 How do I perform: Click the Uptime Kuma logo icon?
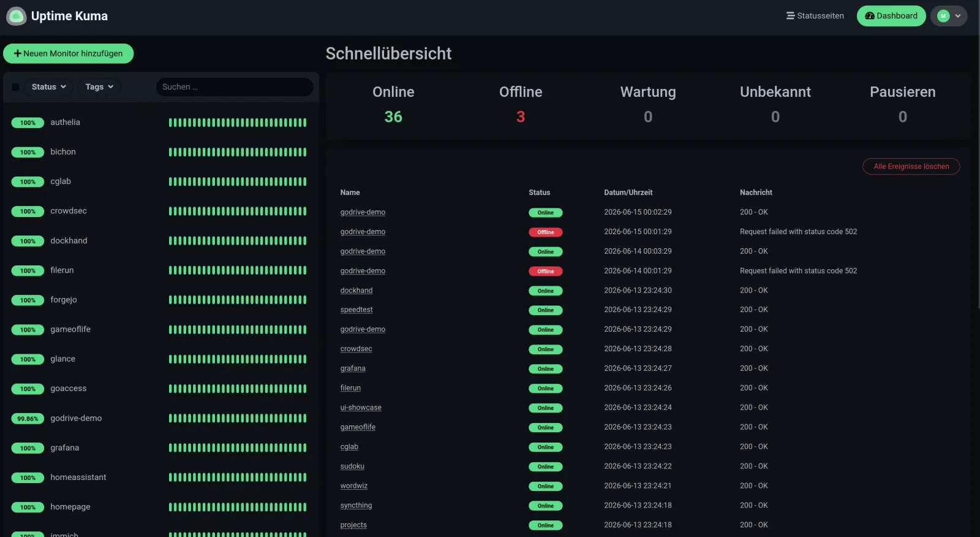[16, 16]
